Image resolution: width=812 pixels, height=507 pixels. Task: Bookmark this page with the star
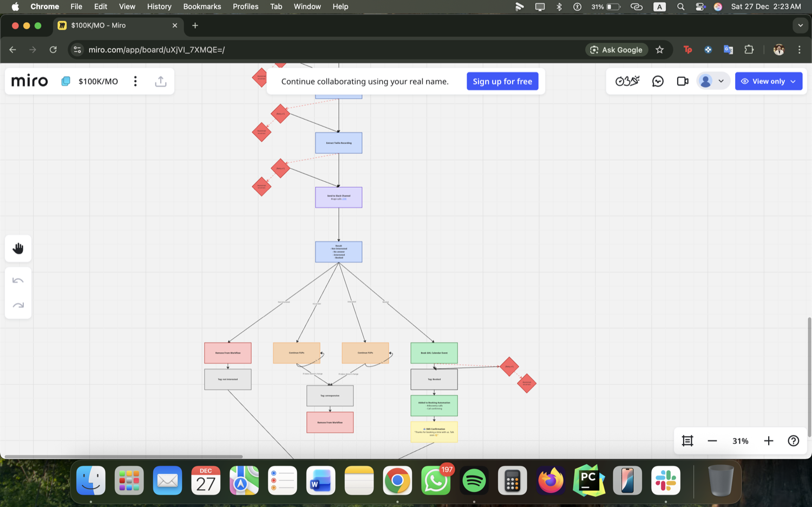tap(659, 50)
